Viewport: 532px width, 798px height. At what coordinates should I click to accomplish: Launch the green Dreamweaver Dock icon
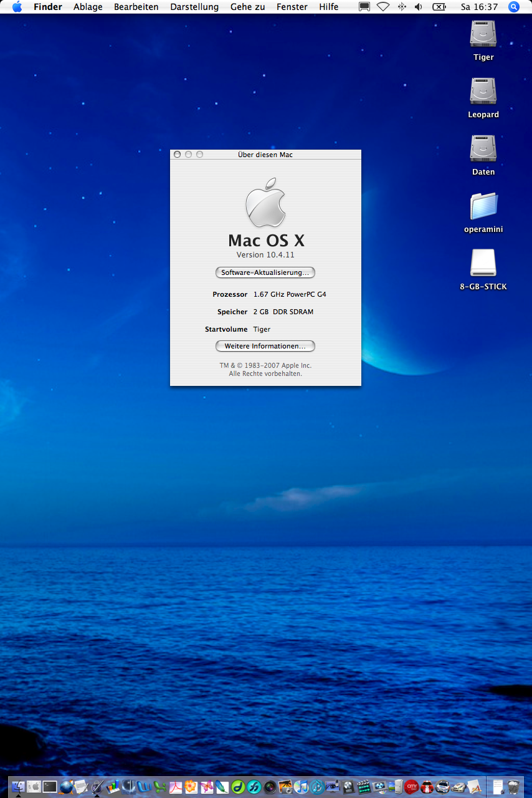pyautogui.click(x=239, y=786)
